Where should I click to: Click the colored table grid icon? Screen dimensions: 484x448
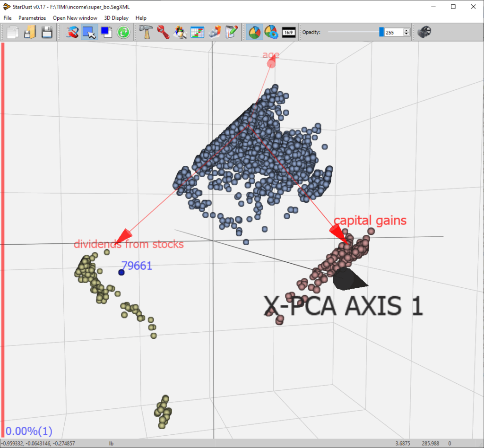pos(197,32)
